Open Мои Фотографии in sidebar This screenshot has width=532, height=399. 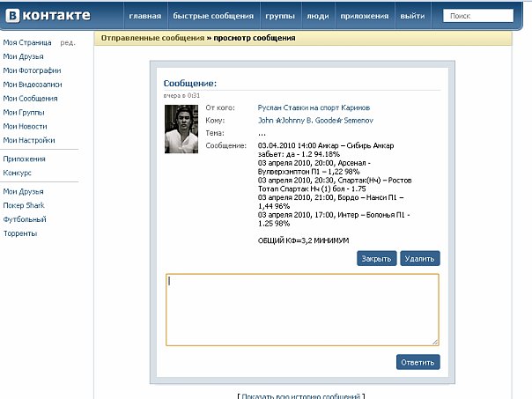(32, 70)
